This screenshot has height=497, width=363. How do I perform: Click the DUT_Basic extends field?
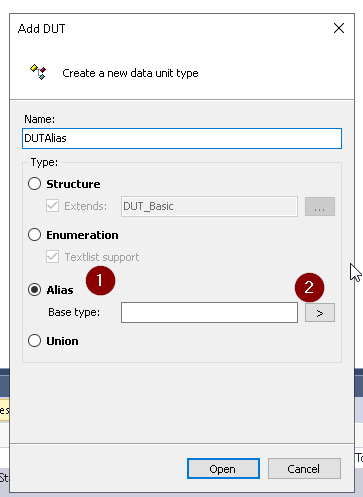point(209,206)
